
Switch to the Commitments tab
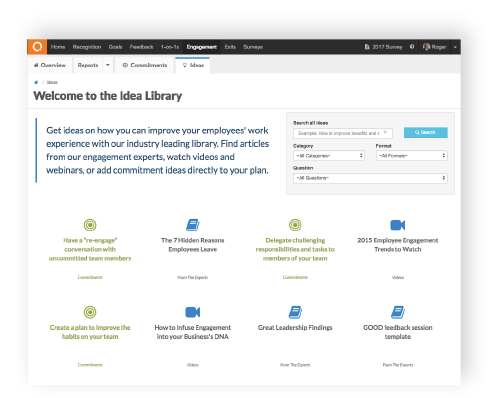coord(145,65)
